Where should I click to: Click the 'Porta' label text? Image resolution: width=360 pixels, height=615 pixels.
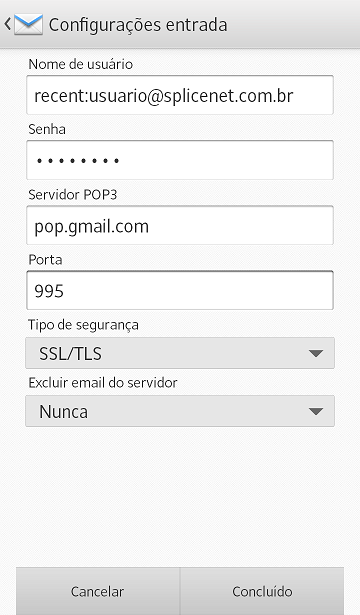45,260
